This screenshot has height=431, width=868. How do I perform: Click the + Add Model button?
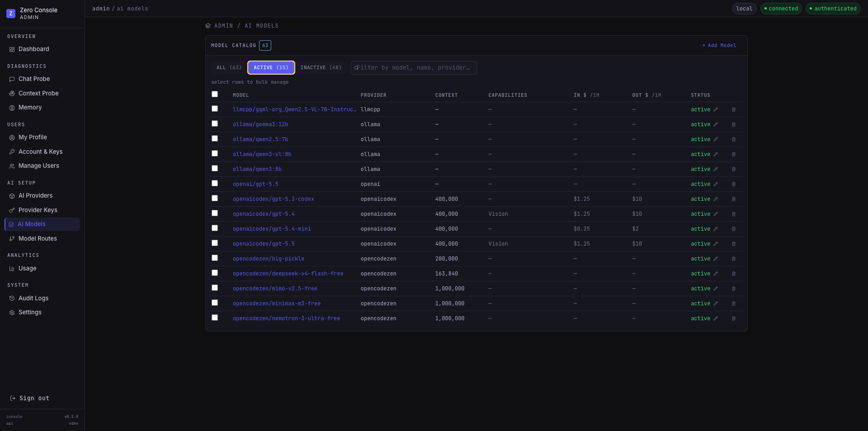pos(719,45)
